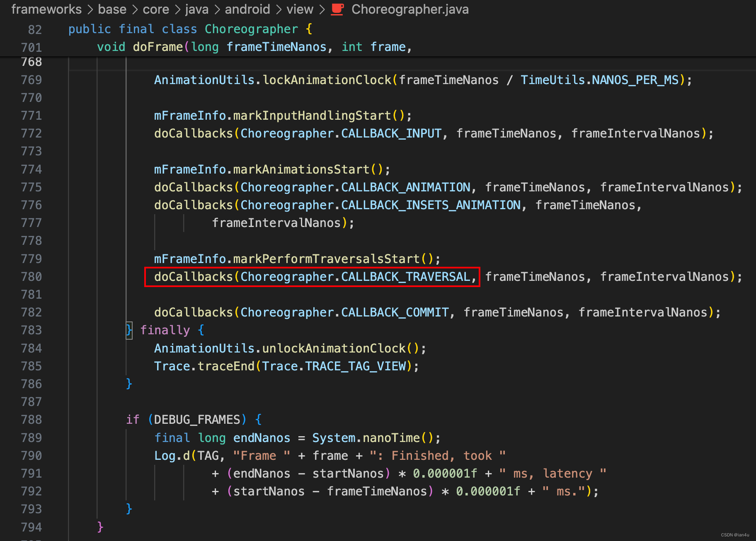The image size is (756, 541).
Task: Click 'DEBUG_FRAMES' identifier
Action: tap(197, 420)
